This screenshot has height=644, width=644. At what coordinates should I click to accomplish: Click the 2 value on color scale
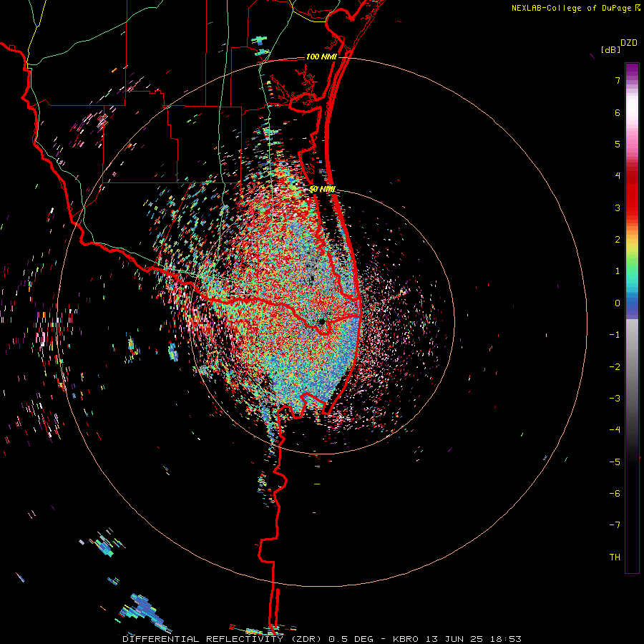pos(618,240)
